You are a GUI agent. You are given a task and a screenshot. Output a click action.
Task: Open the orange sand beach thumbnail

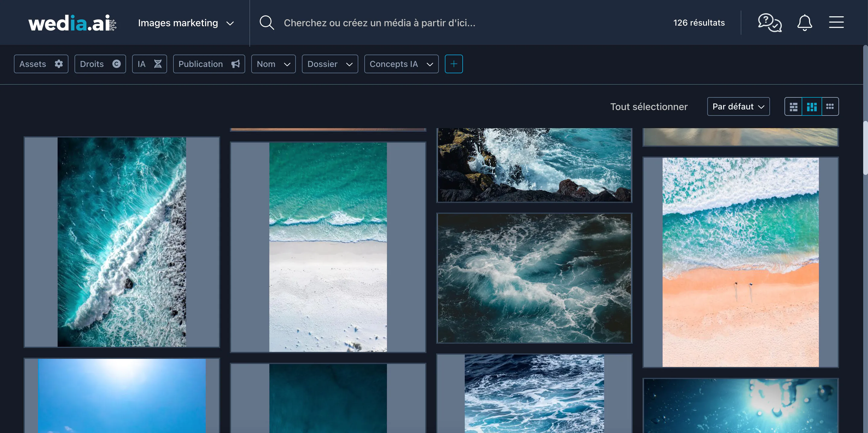click(740, 262)
